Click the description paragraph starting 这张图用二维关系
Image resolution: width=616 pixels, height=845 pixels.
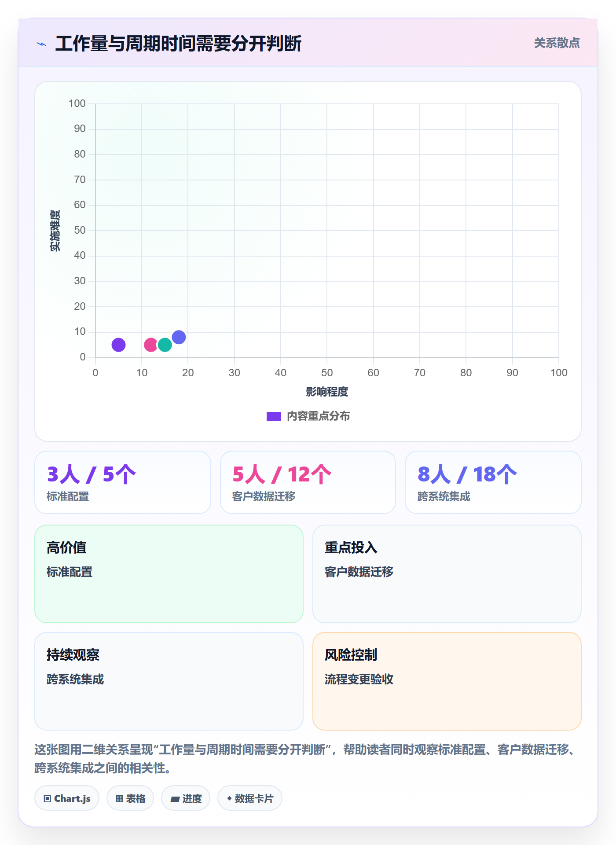coord(306,758)
